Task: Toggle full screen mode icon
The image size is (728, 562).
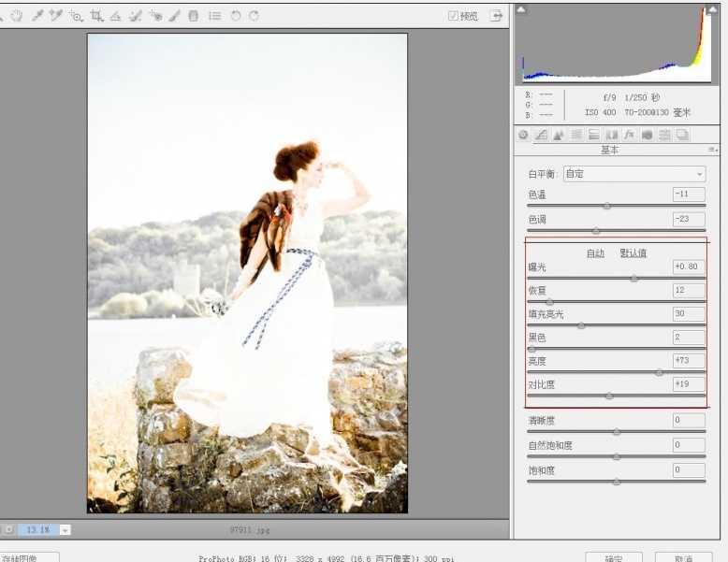Action: [x=496, y=16]
